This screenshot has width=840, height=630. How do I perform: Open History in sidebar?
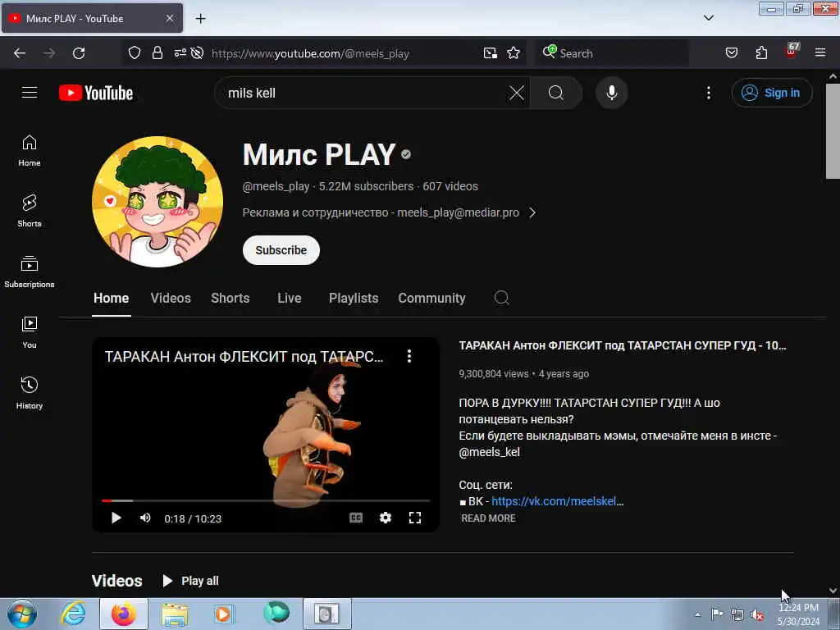30,393
